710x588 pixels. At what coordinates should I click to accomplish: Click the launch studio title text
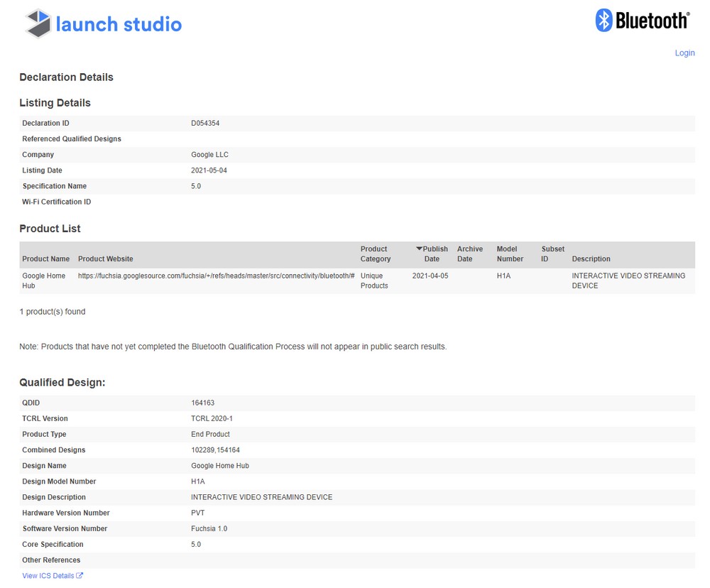point(119,24)
